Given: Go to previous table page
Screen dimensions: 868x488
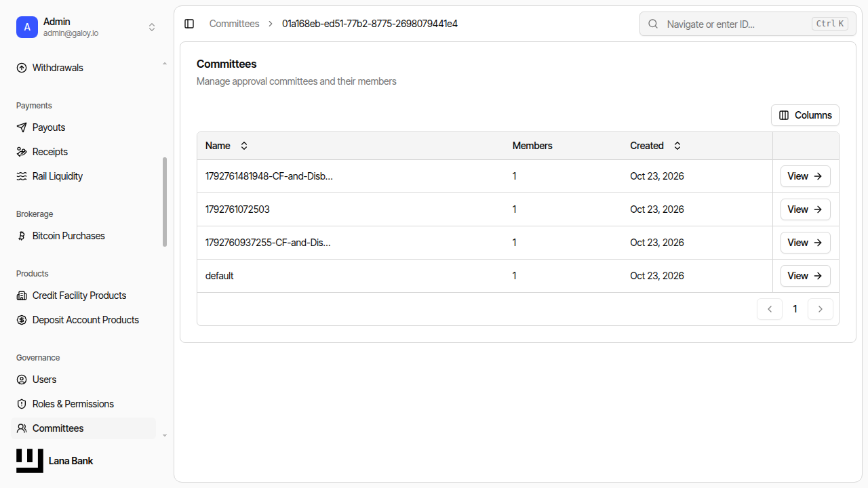Looking at the screenshot, I should pyautogui.click(x=770, y=309).
